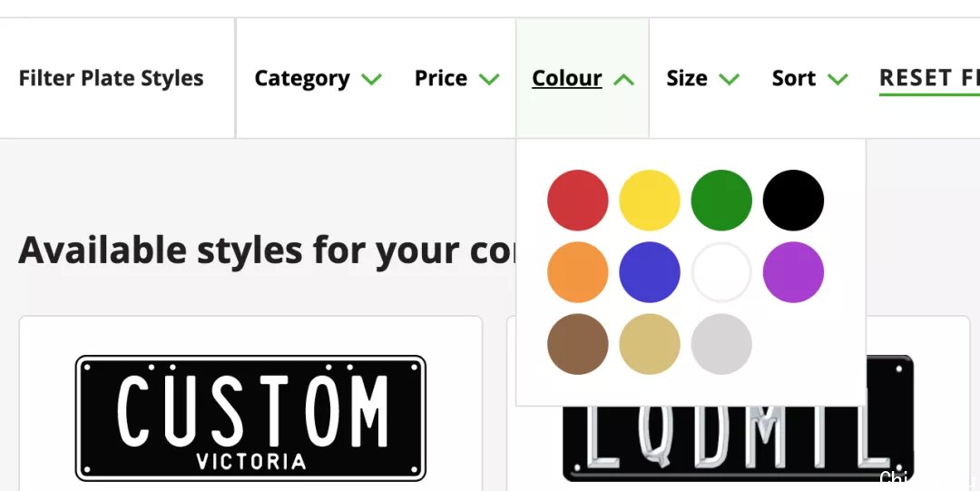
Task: Choose the yellow colour filter
Action: (650, 201)
